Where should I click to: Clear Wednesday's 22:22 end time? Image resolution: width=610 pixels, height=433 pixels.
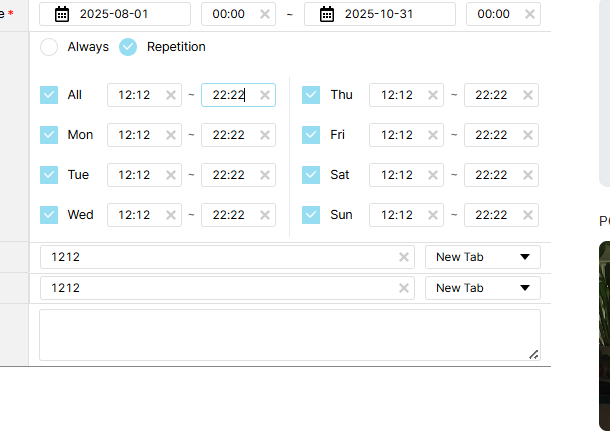coord(265,215)
